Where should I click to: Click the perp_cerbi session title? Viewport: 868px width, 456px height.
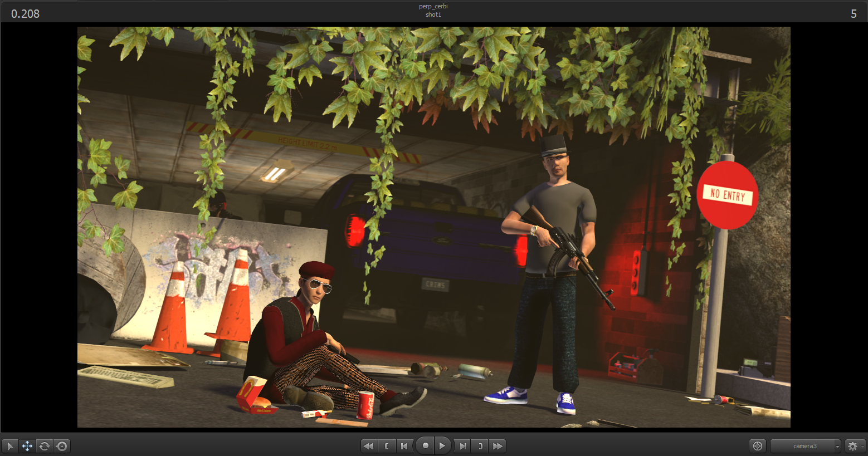(433, 6)
